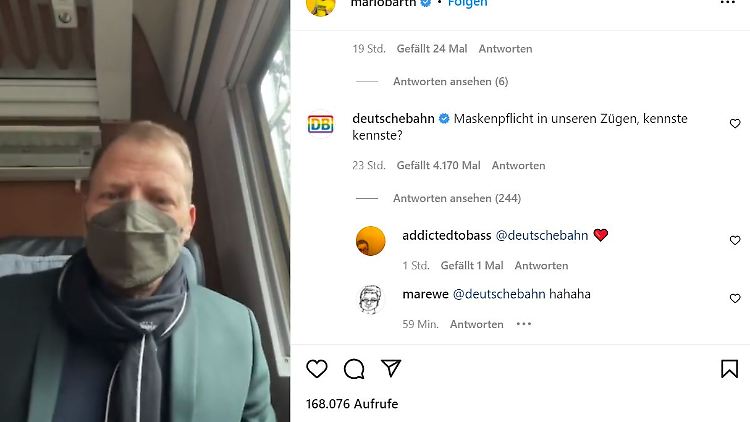Viewport: 750px width, 422px height.
Task: Click the Deutsche Bahn DB logo avatar
Action: pyautogui.click(x=320, y=124)
